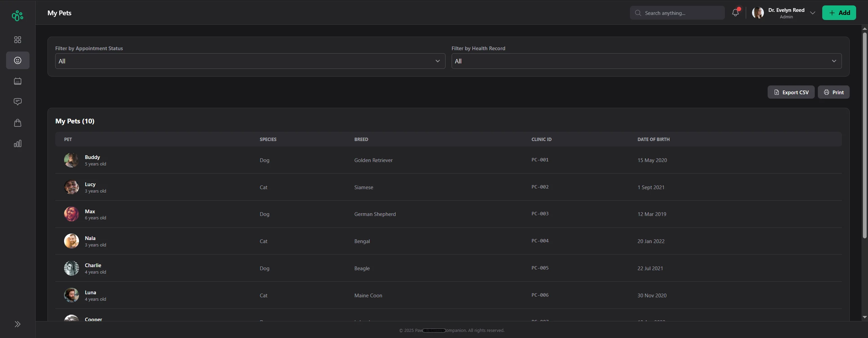Open the notifications bell icon
The height and width of the screenshot is (338, 868).
[735, 13]
